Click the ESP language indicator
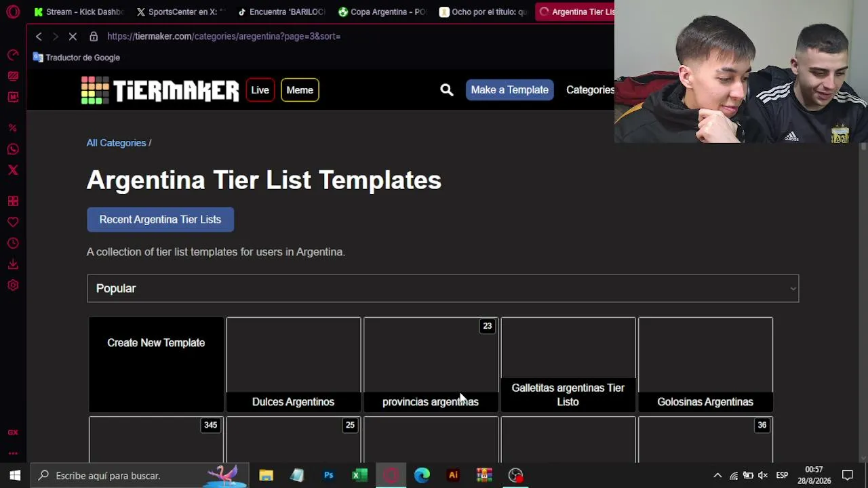The image size is (868, 488). (x=782, y=475)
